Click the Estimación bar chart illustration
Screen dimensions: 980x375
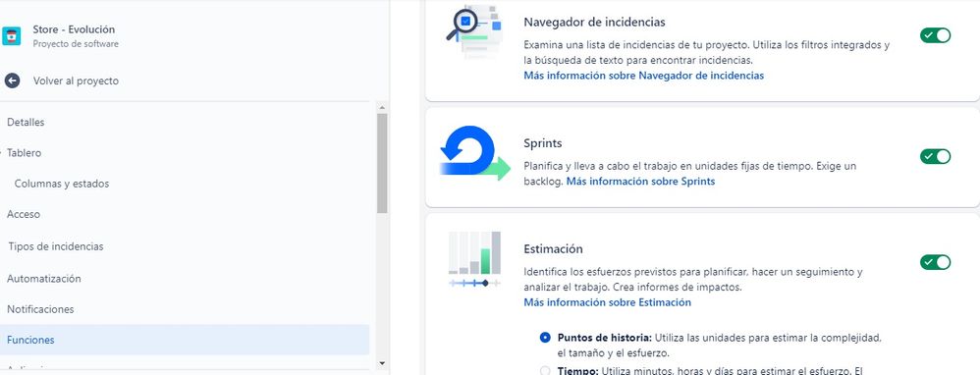(474, 260)
